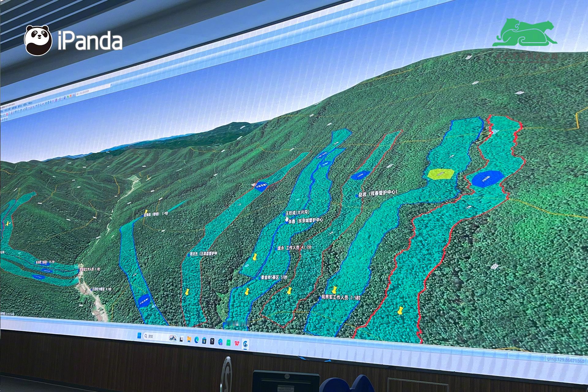Image resolution: width=588 pixels, height=392 pixels.
Task: Open the black-white square taskbar icon
Action: 181,339
